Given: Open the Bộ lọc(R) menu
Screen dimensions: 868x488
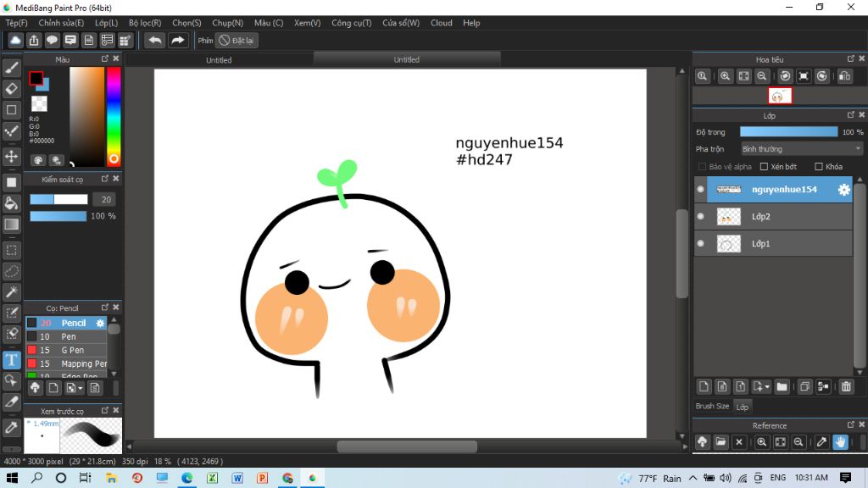Looking at the screenshot, I should pyautogui.click(x=145, y=23).
